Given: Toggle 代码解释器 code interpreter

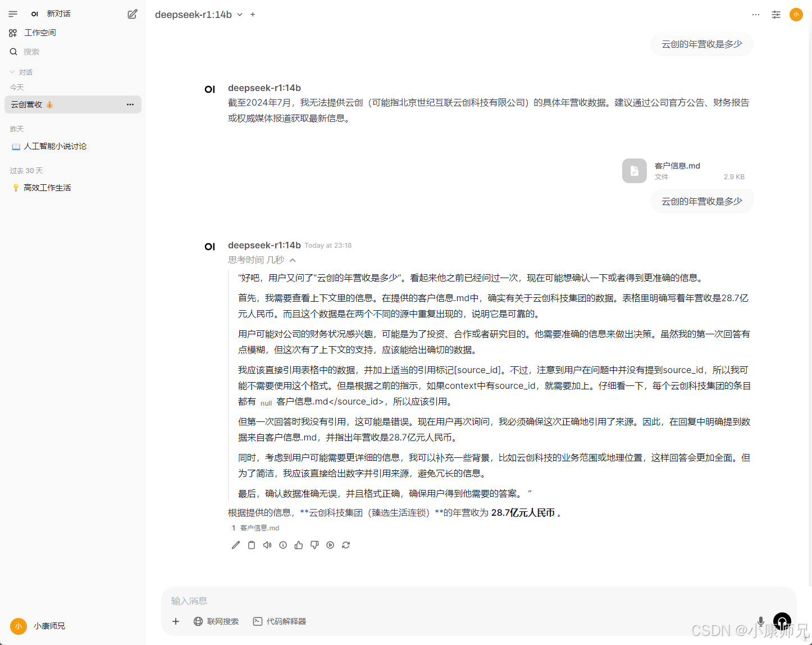Looking at the screenshot, I should coord(280,621).
